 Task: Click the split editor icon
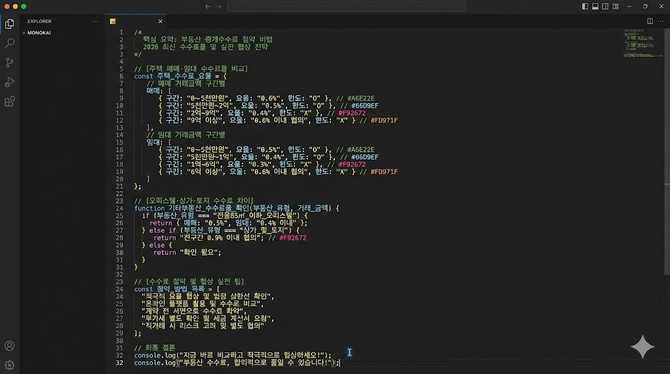pos(649,21)
